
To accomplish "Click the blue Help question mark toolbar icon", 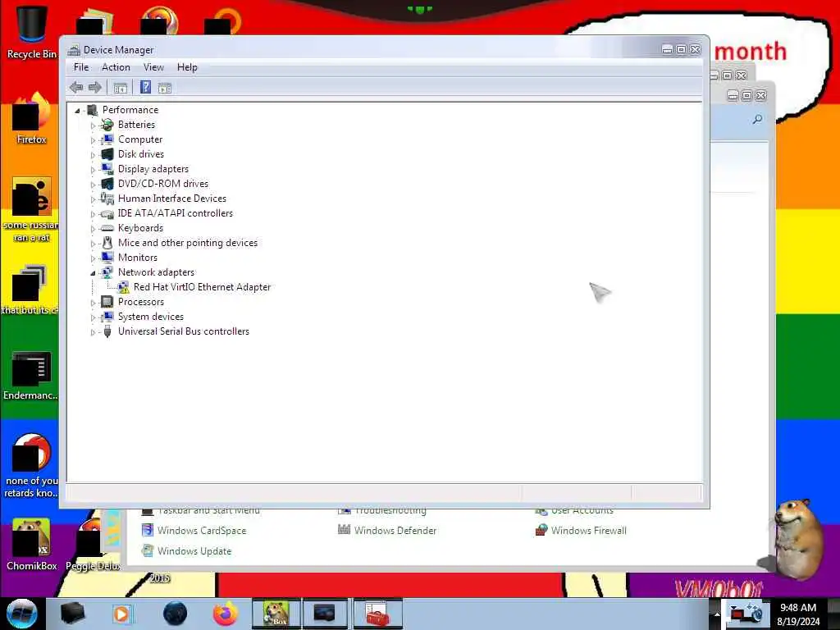I will click(x=145, y=87).
